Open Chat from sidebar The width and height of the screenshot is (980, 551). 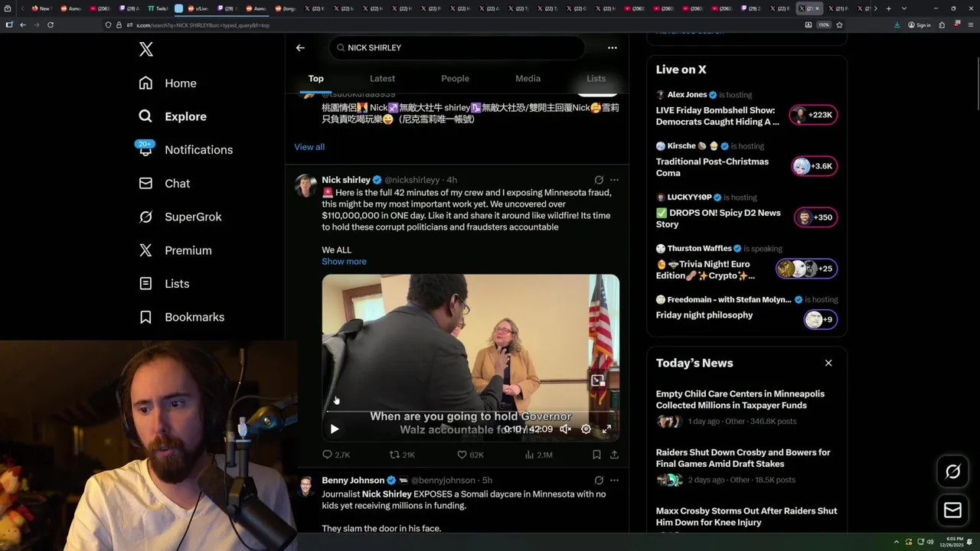[x=164, y=184]
